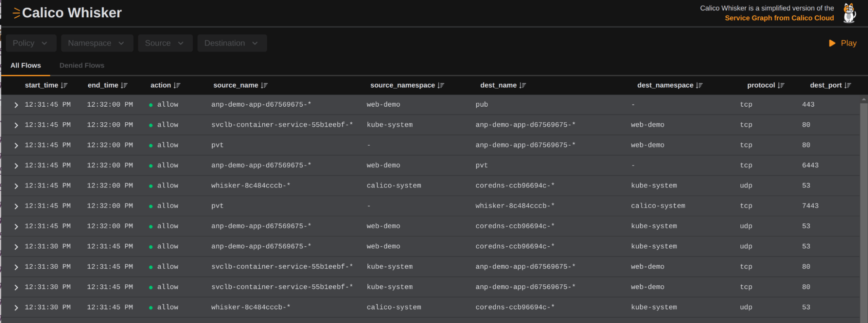Image resolution: width=868 pixels, height=323 pixels.
Task: Click the Calico Whisker title
Action: pos(72,13)
